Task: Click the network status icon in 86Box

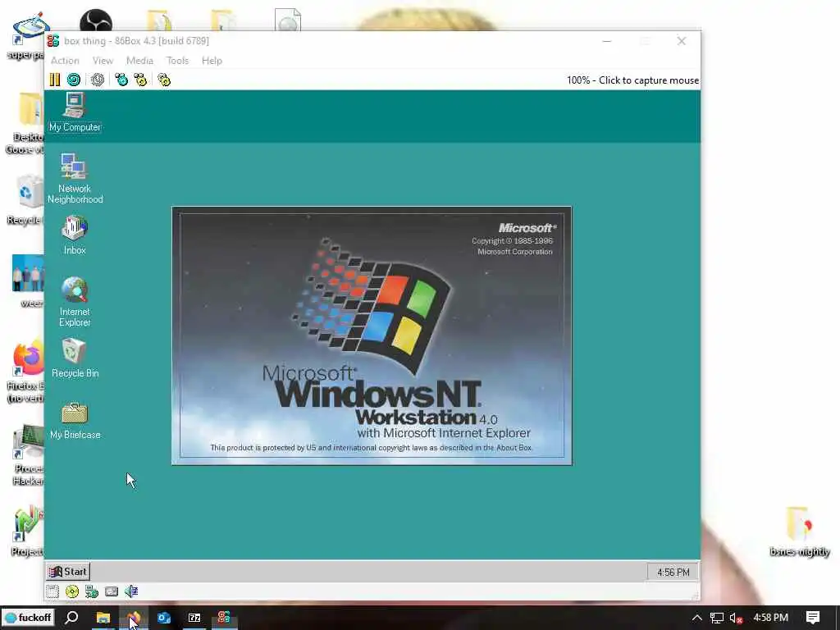Action: [92, 591]
